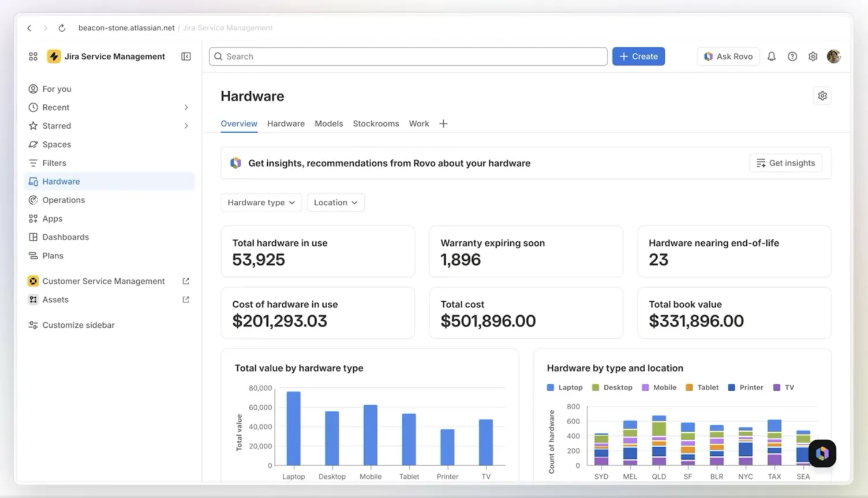Image resolution: width=868 pixels, height=498 pixels.
Task: Open Hardware page settings gear
Action: click(822, 96)
